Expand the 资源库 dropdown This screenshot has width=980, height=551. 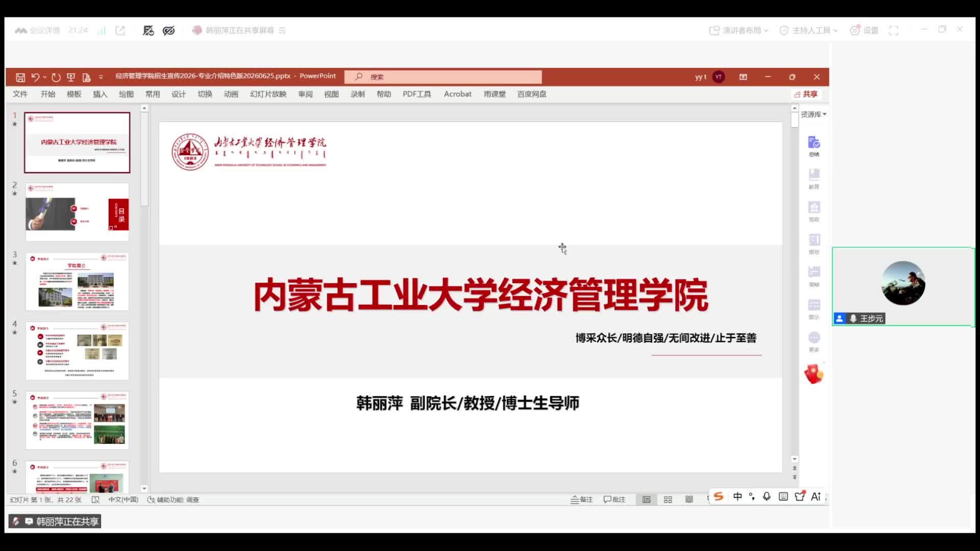pyautogui.click(x=814, y=114)
